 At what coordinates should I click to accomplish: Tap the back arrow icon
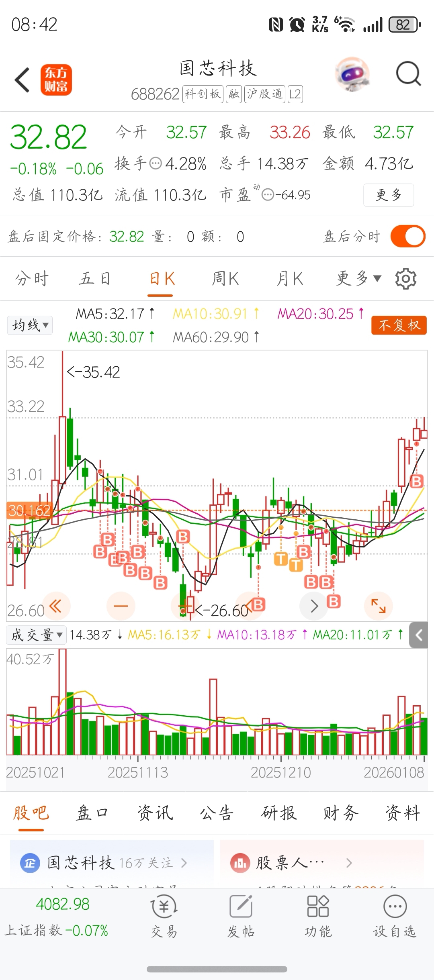(x=23, y=80)
